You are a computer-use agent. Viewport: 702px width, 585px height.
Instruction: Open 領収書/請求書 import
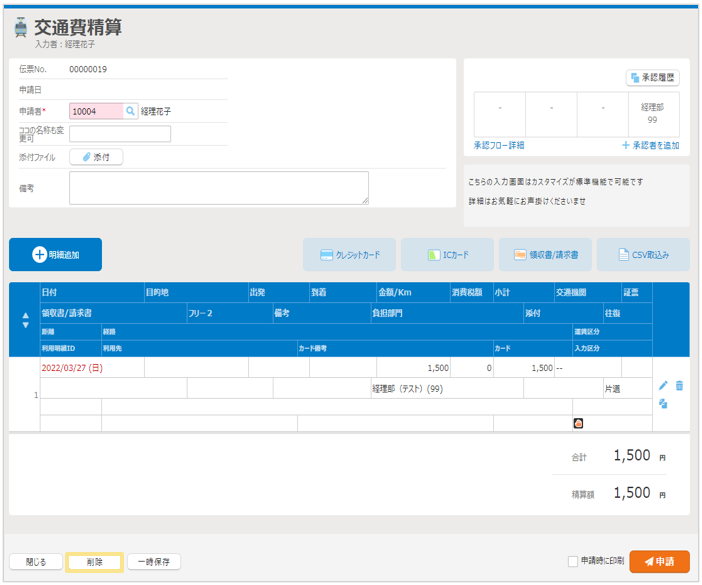click(x=545, y=255)
